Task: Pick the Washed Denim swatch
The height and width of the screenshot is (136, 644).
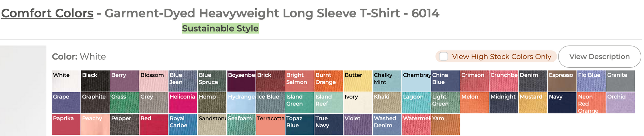Action: pos(387,124)
